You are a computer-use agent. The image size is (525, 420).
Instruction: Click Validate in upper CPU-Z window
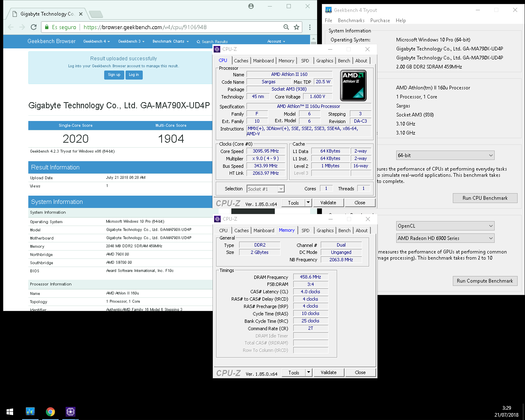pos(328,203)
